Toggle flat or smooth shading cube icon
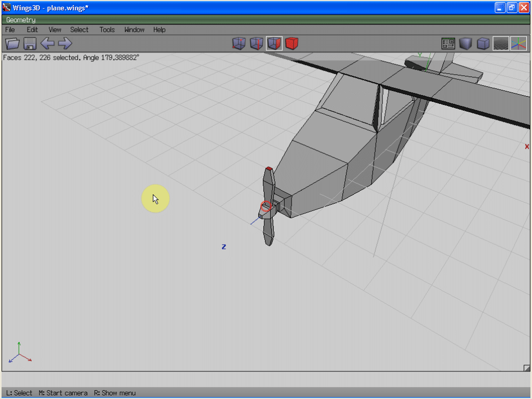The width and height of the screenshot is (532, 399). 465,44
